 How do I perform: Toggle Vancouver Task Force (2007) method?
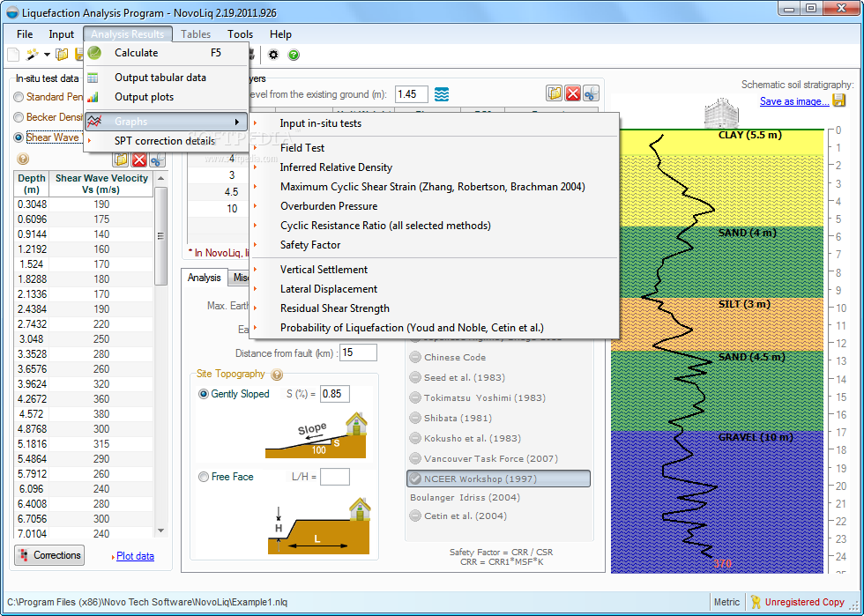tap(415, 458)
